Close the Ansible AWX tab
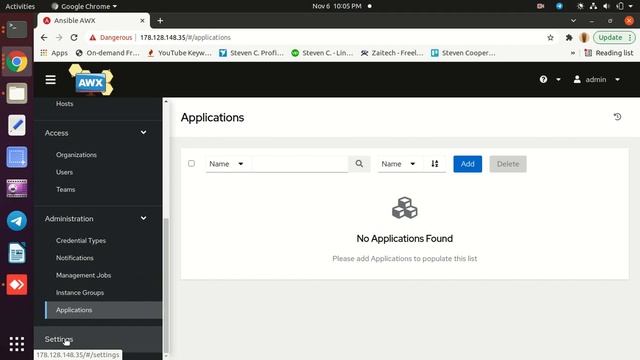The height and width of the screenshot is (360, 640). click(x=142, y=20)
